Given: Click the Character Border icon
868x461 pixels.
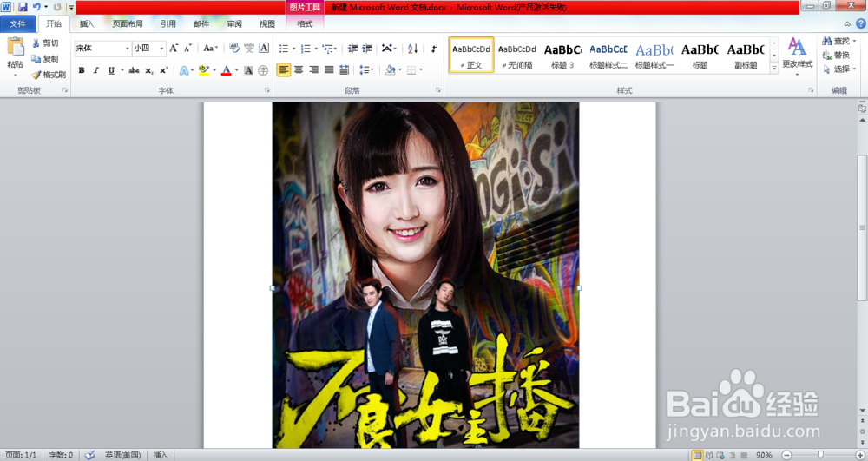Looking at the screenshot, I should click(264, 48).
